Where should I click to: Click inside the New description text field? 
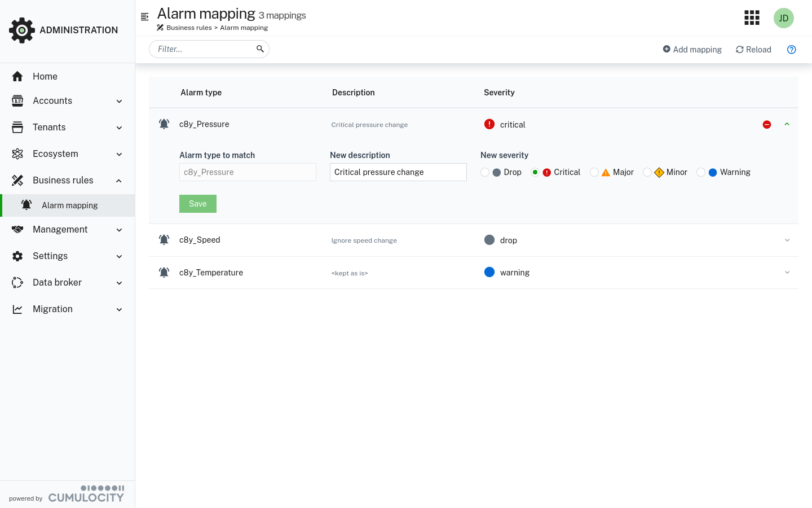click(x=398, y=172)
